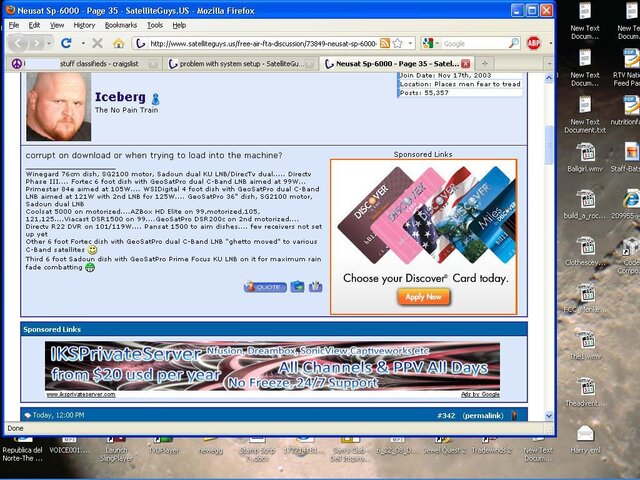Select the Theadvent... desktop file icon
The image size is (640, 480).
pyautogui.click(x=585, y=392)
